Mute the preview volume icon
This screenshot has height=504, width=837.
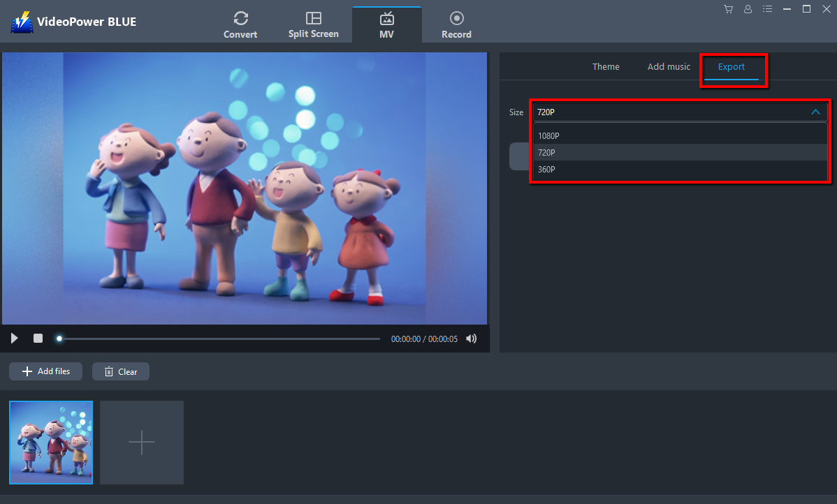click(471, 338)
